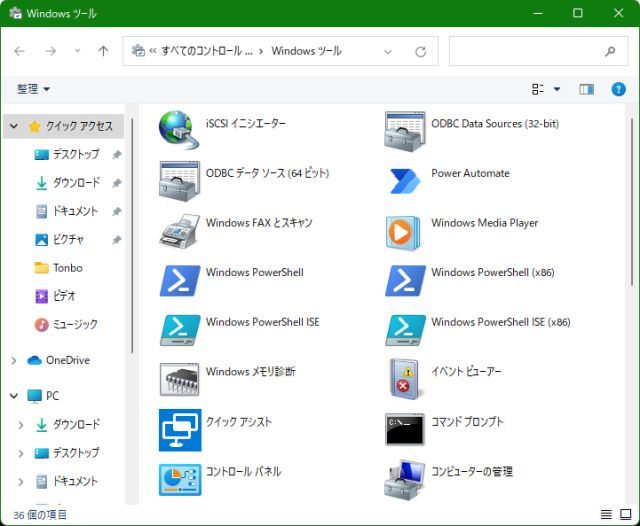The image size is (640, 526).
Task: Switch to details view in status bar
Action: point(606,515)
